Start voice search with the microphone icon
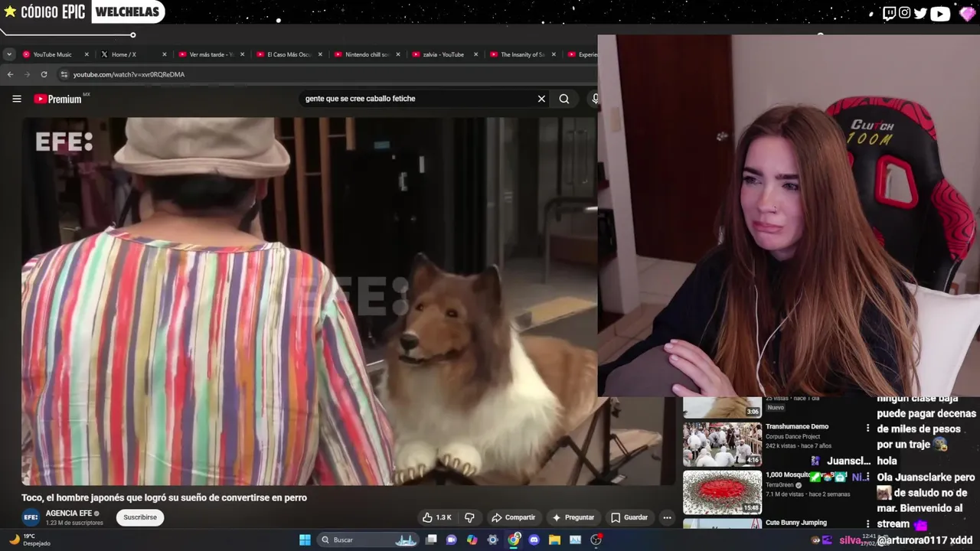This screenshot has height=551, width=980. [x=594, y=99]
